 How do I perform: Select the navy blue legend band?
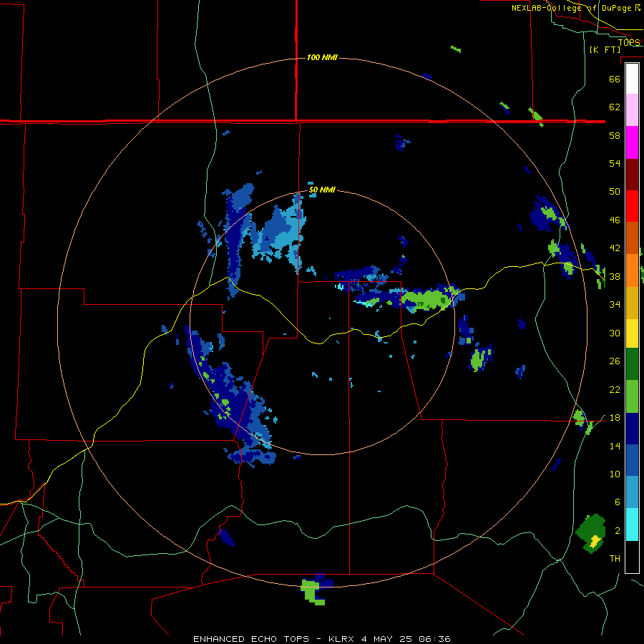pos(632,429)
